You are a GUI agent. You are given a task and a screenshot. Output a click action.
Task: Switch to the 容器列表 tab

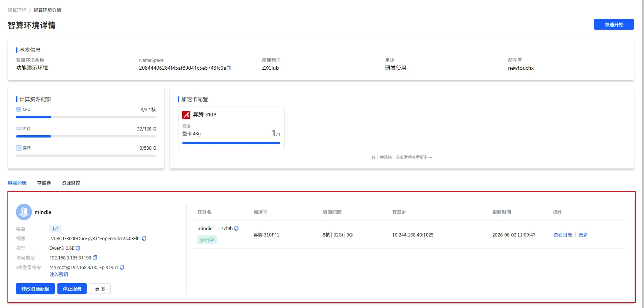click(17, 183)
